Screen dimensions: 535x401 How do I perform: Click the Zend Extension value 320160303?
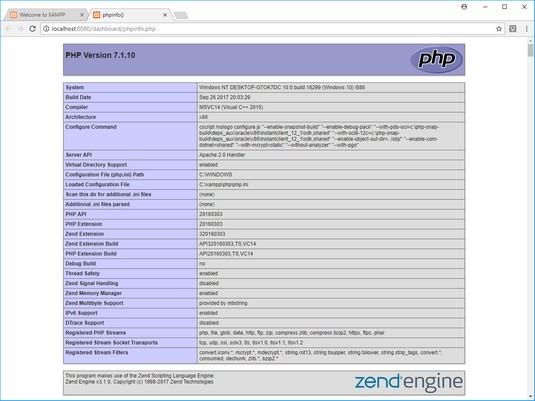pyautogui.click(x=212, y=234)
